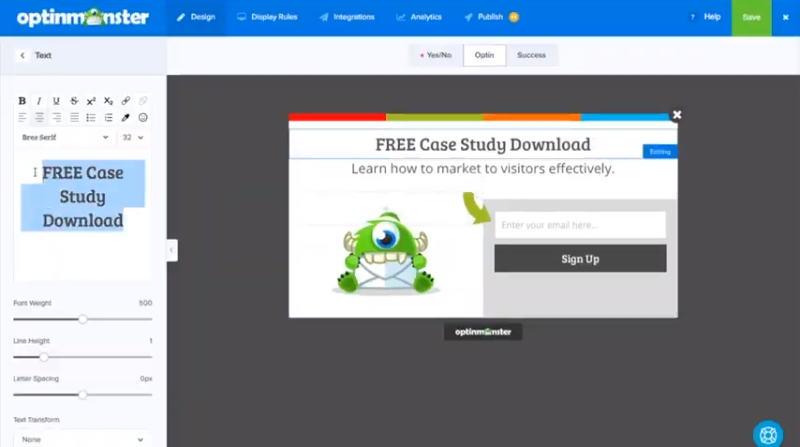
Task: Center align the text
Action: [39, 118]
